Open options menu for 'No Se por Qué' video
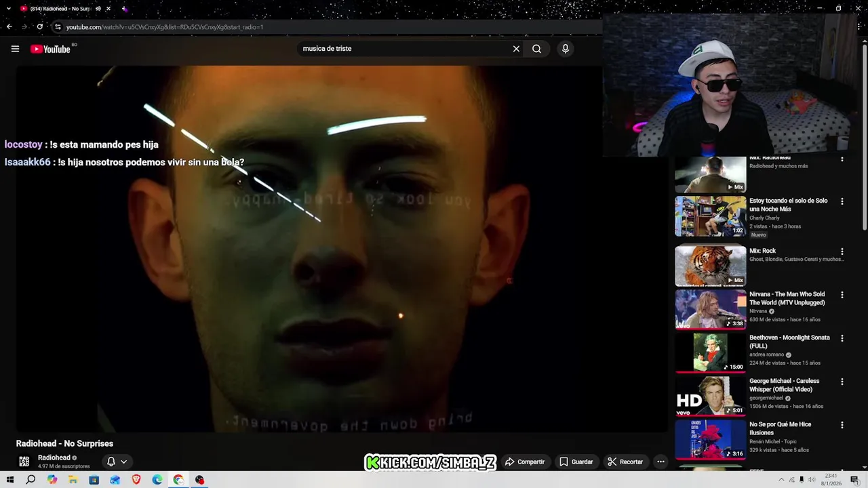 842,425
